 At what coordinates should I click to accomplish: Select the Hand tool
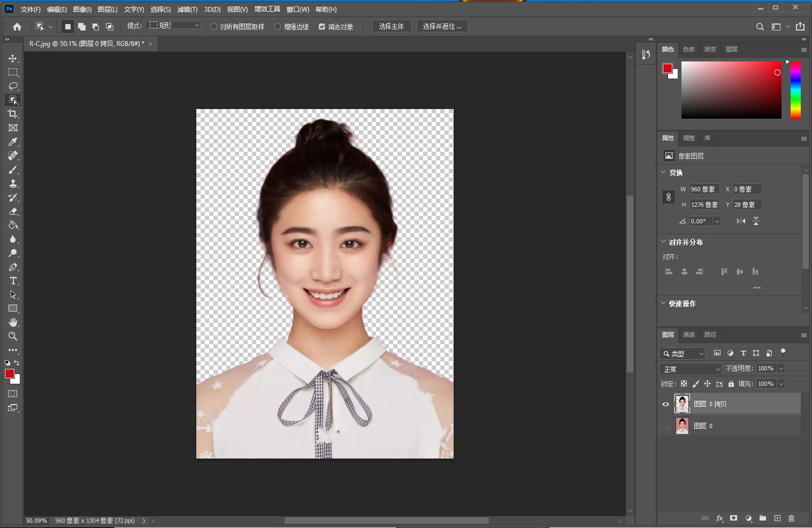coord(13,322)
